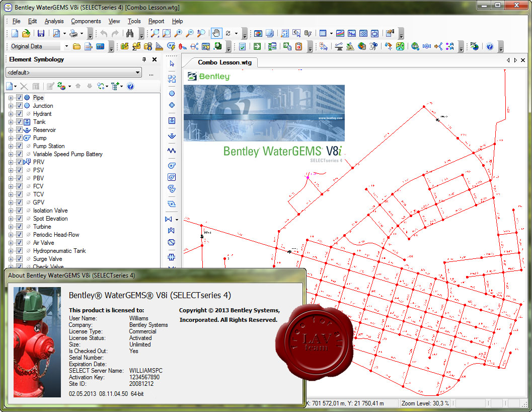Delete the selected symbology definition
The height and width of the screenshot is (412, 532).
coord(24,86)
